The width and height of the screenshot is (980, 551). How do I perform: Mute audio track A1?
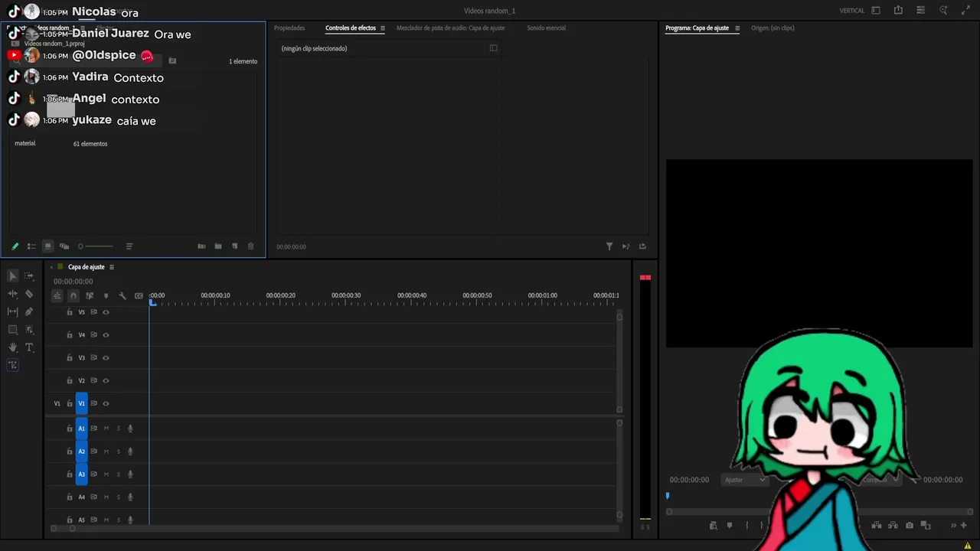(x=106, y=429)
